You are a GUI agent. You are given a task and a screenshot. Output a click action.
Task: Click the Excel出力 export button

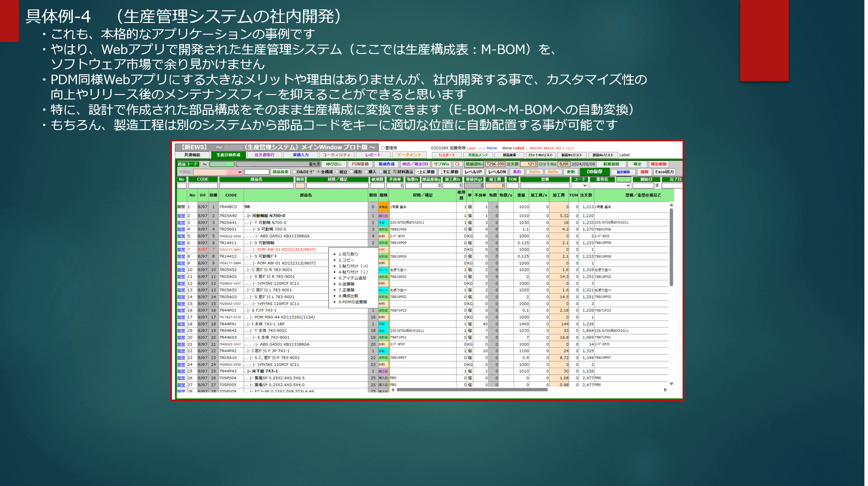665,172
